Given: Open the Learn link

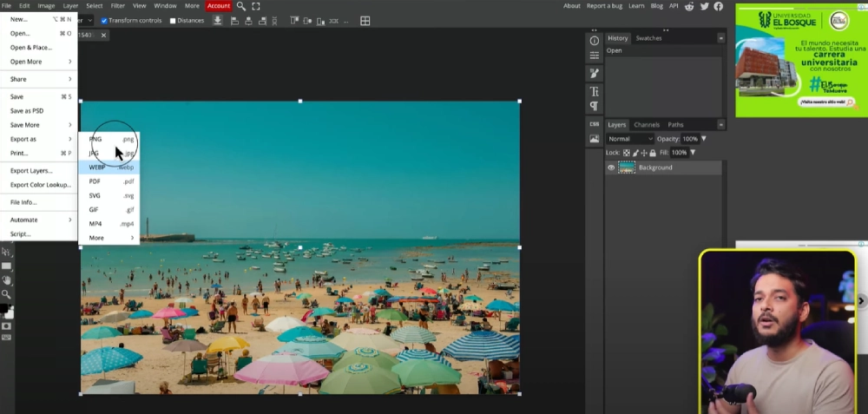Looking at the screenshot, I should pos(636,6).
